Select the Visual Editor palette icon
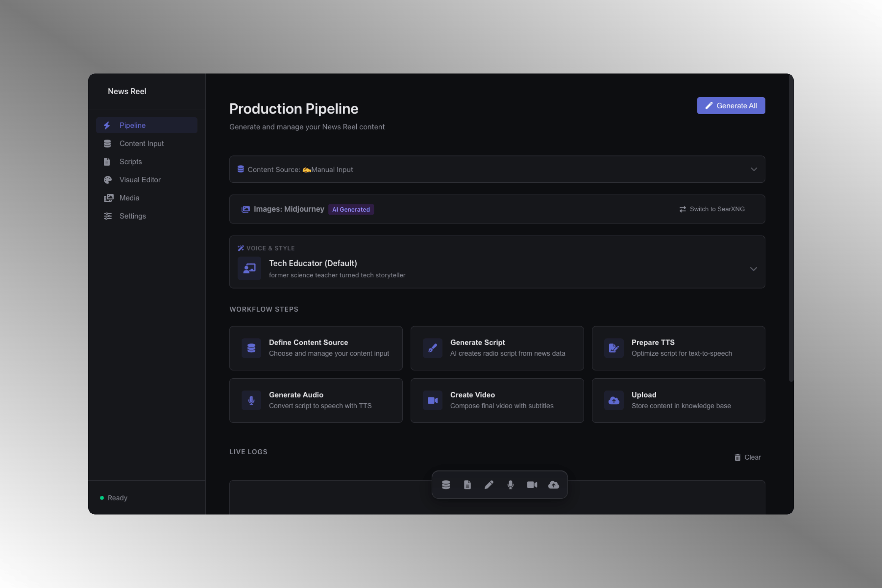The width and height of the screenshot is (882, 588). point(108,180)
